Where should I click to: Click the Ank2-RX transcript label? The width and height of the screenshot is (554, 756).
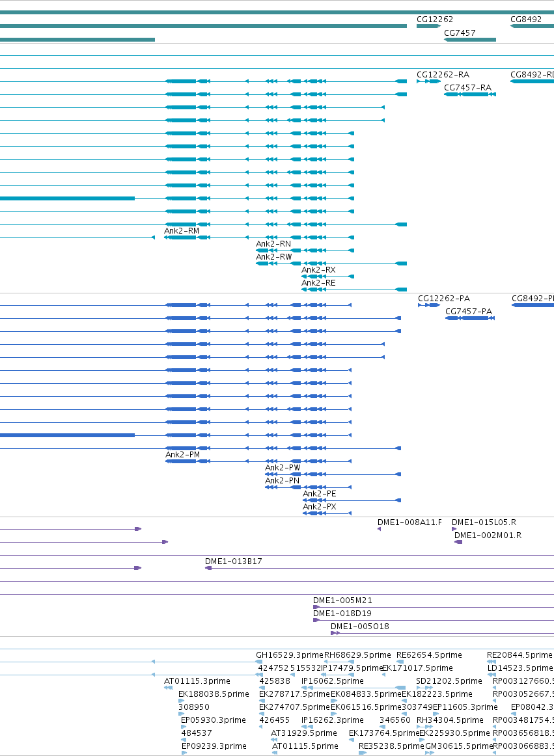coord(318,270)
